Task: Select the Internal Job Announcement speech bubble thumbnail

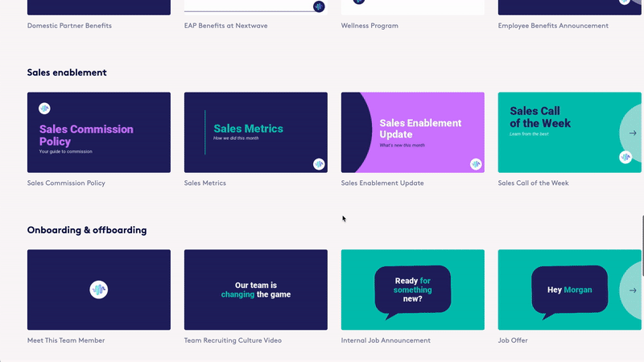Action: [x=412, y=290]
